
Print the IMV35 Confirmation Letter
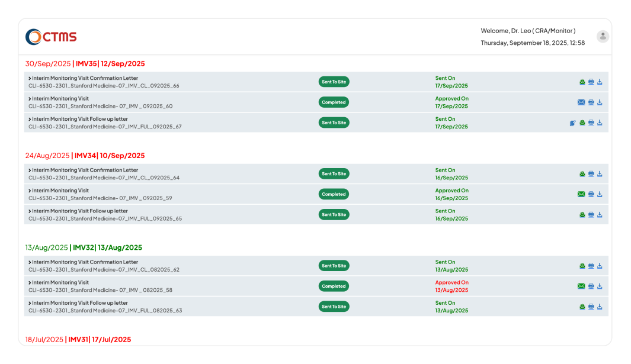tap(591, 82)
